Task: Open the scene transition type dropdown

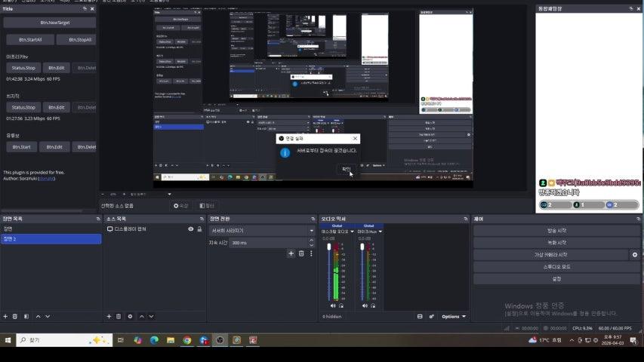Action: (x=261, y=231)
